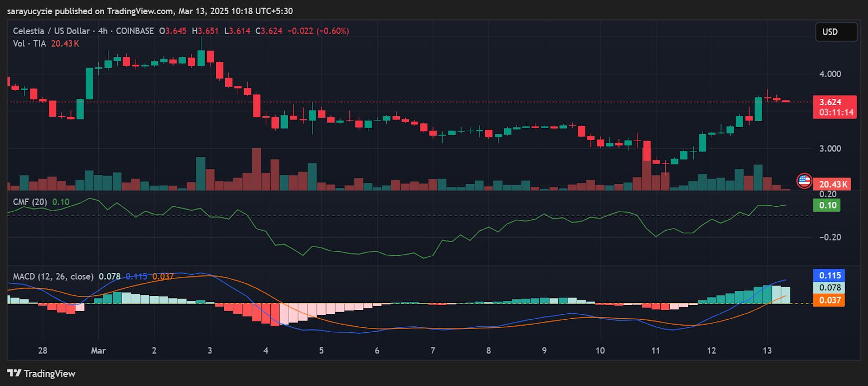Click the close price C3.624 value
The width and height of the screenshot is (868, 386).
click(269, 31)
